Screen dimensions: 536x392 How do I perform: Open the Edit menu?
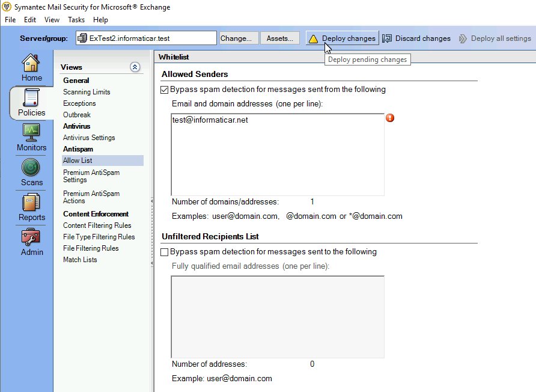tap(29, 20)
